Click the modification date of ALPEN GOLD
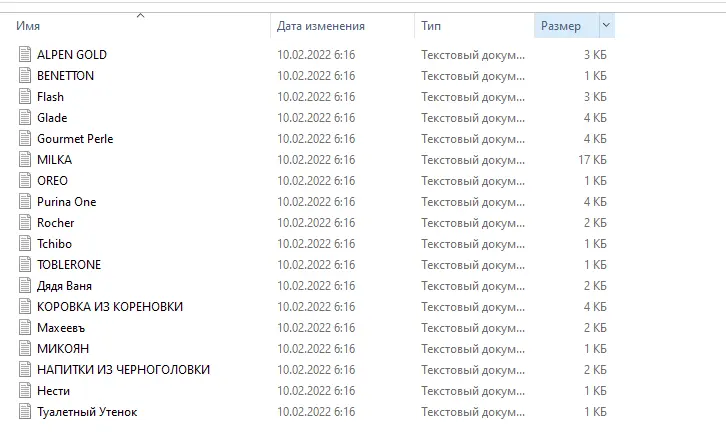 coord(316,55)
